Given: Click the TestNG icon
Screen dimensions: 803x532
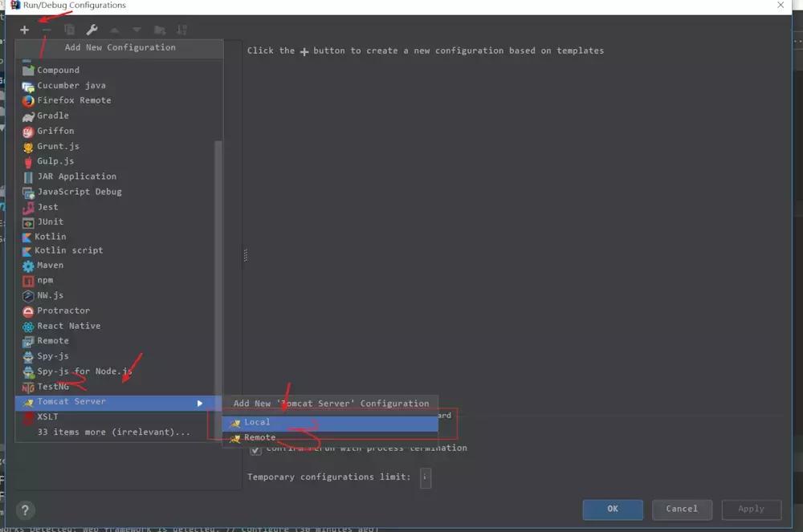Looking at the screenshot, I should (28, 388).
